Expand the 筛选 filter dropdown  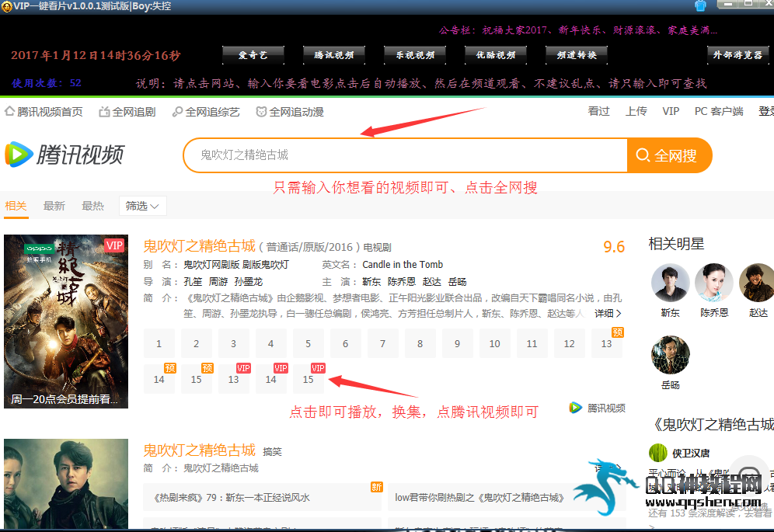(143, 206)
